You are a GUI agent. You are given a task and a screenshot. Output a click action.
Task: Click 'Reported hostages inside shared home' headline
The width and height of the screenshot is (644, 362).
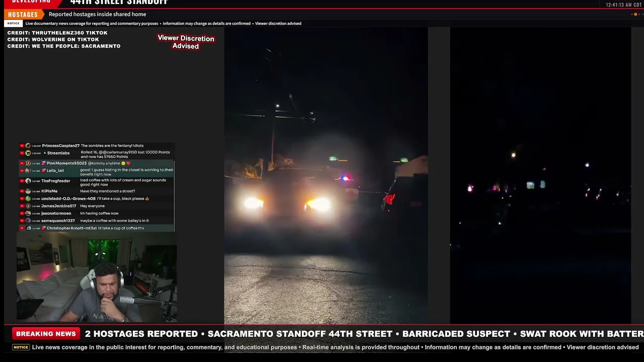tap(97, 14)
